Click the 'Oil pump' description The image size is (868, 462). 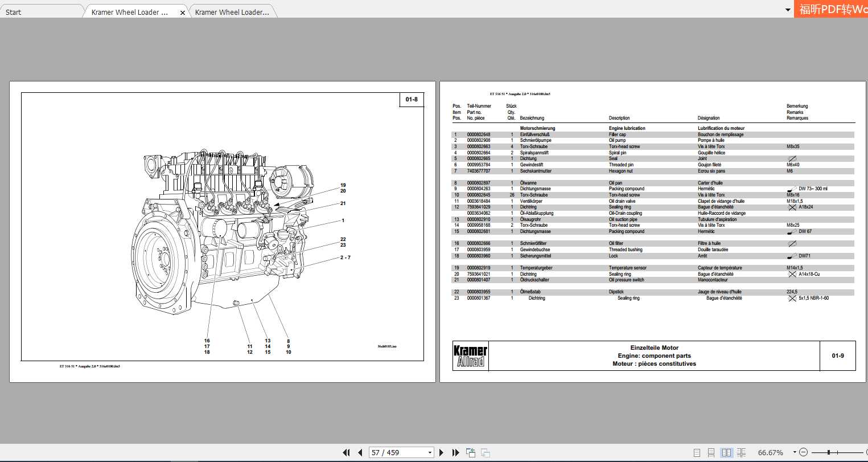pyautogui.click(x=618, y=140)
